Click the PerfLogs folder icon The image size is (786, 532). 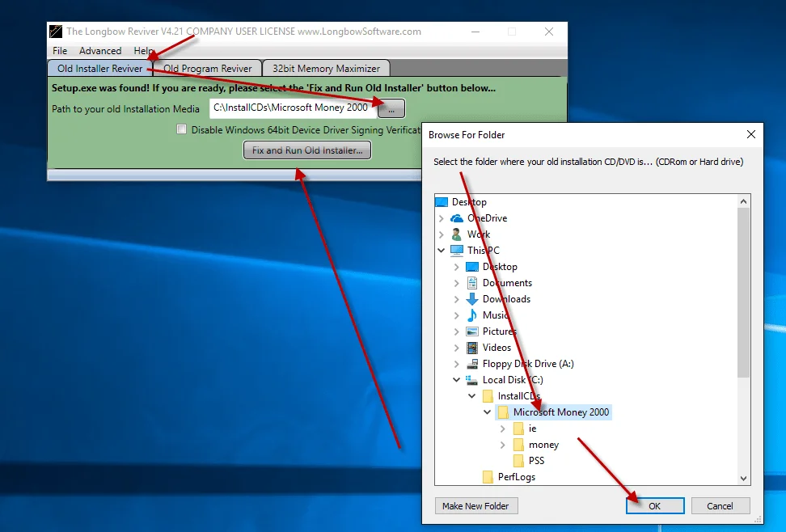(x=488, y=477)
